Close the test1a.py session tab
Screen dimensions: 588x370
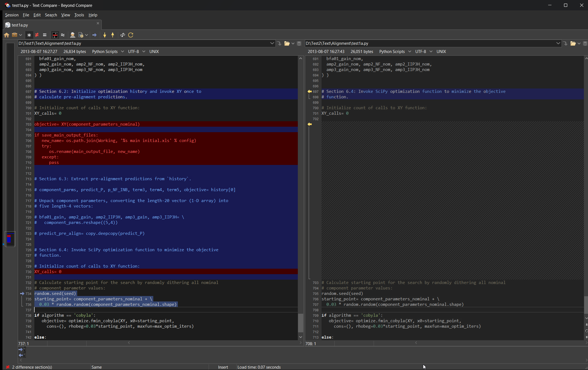[98, 23]
